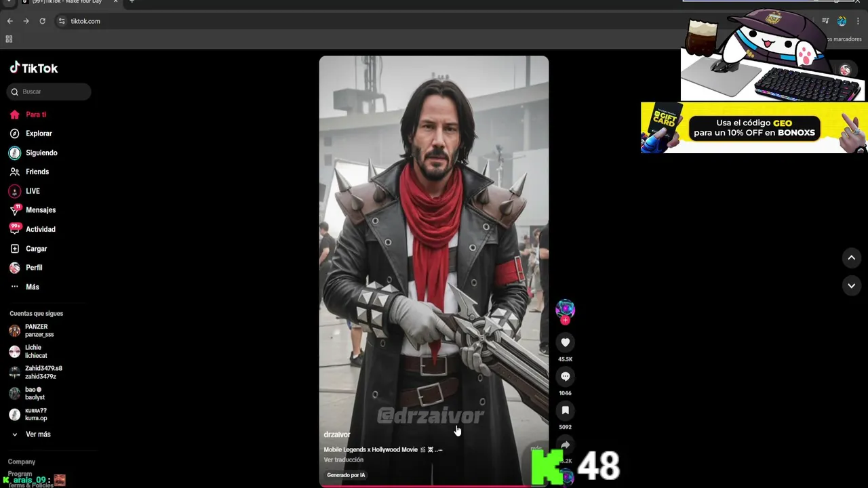The width and height of the screenshot is (868, 488).
Task: Click the 1046 comments count
Action: pos(565,393)
